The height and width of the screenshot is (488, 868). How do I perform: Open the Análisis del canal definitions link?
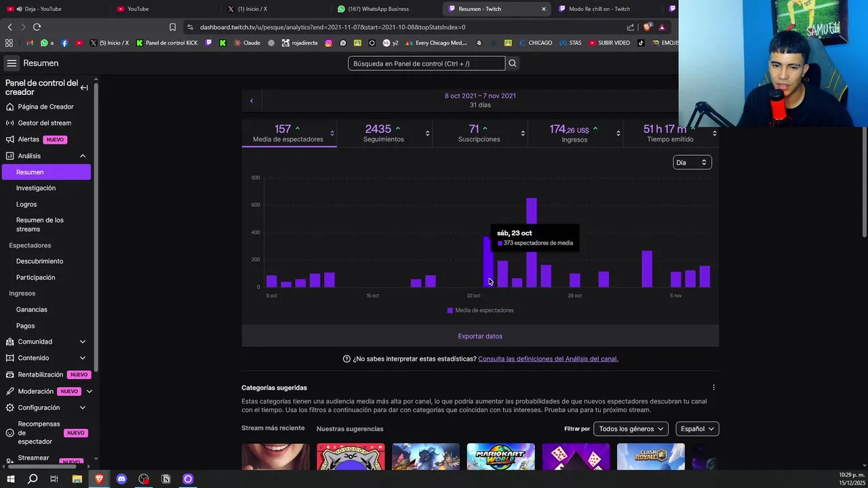[x=548, y=359]
